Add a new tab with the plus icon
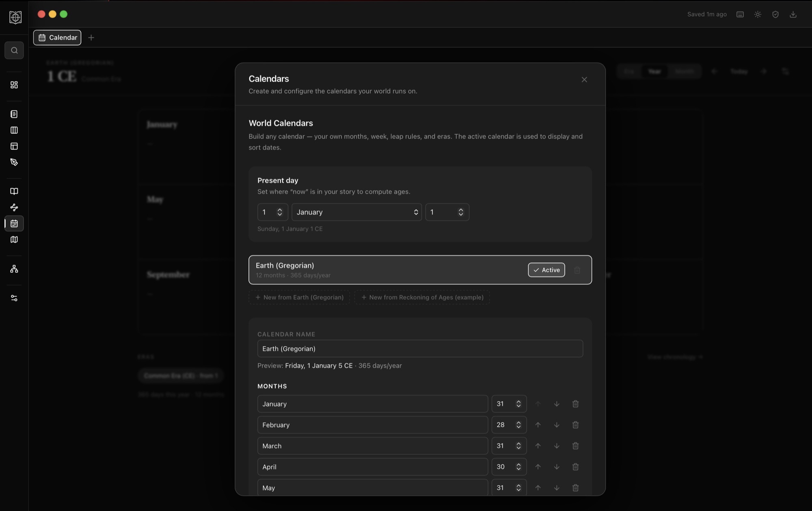The height and width of the screenshot is (511, 812). (91, 37)
